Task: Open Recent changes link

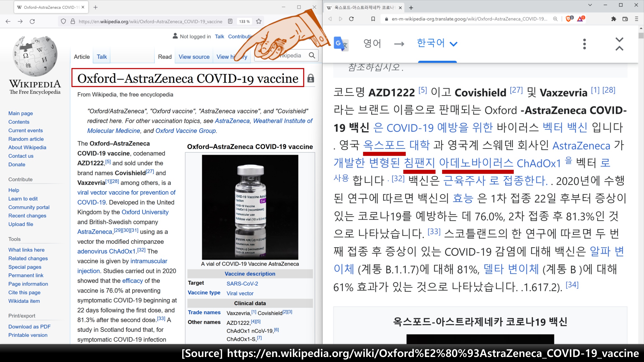Action: 27,216
